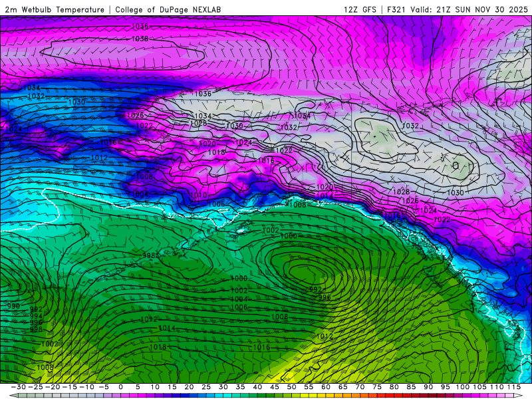Screen dimensions: 532x399
Task: Click the 65 color scale label
Action: (342, 387)
